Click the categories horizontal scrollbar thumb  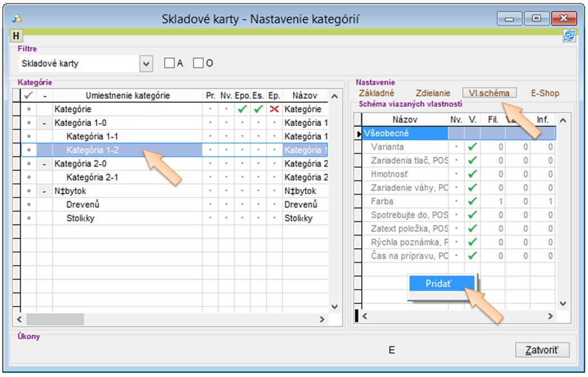point(53,319)
